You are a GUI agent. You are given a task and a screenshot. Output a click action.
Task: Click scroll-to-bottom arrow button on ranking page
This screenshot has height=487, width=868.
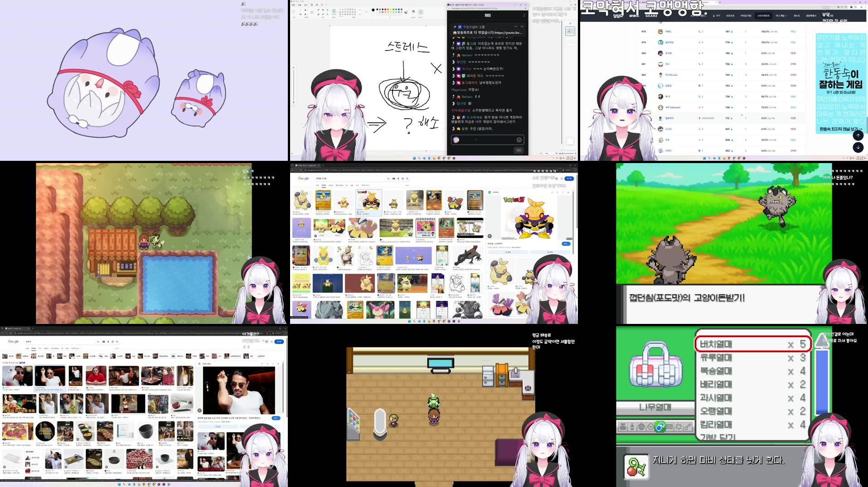coord(858,147)
